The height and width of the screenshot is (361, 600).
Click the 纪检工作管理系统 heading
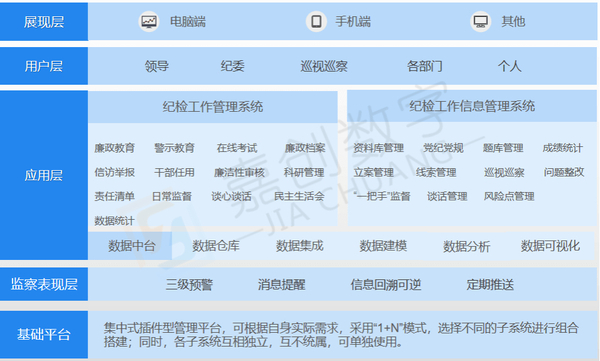point(213,107)
